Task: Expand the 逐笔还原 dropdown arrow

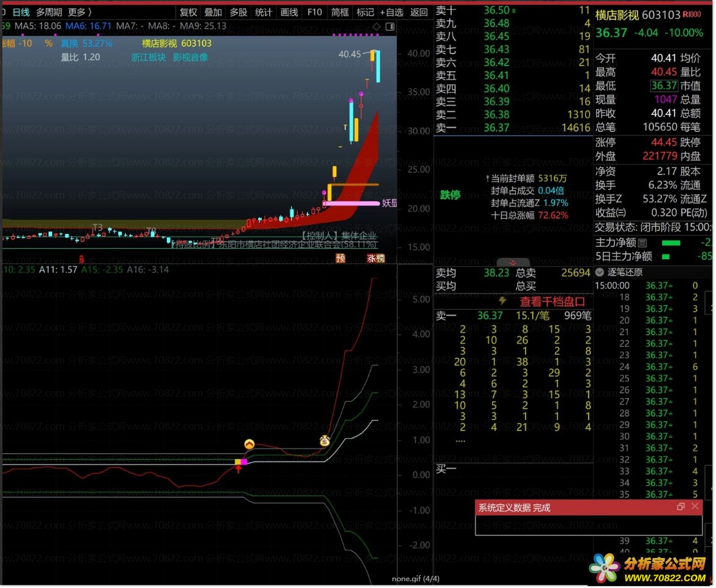Action: (600, 272)
